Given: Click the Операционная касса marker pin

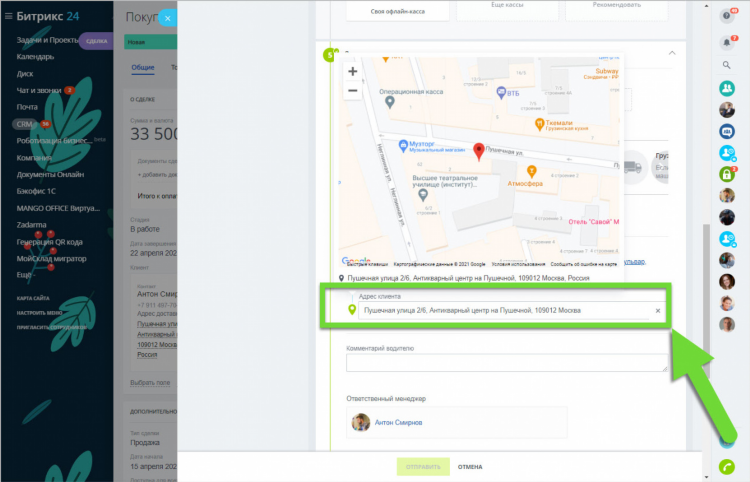Looking at the screenshot, I should [x=390, y=102].
